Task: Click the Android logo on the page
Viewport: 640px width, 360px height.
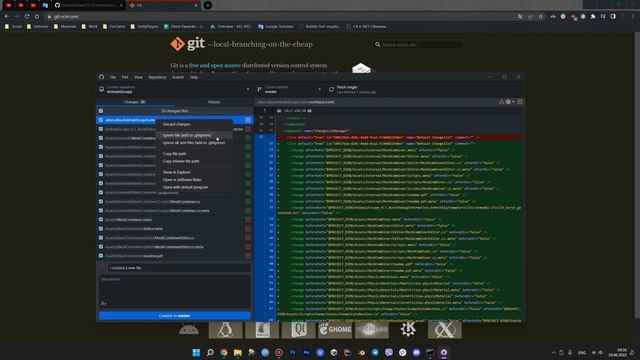Action: [189, 329]
